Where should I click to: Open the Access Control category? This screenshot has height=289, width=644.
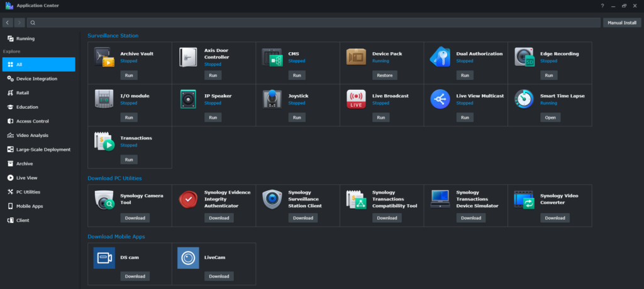point(38,121)
